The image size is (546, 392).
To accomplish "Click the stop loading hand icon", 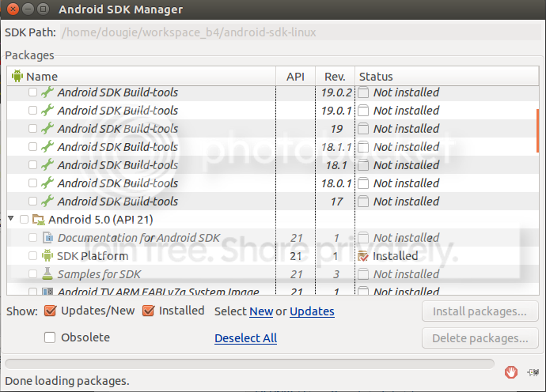I will pyautogui.click(x=512, y=372).
